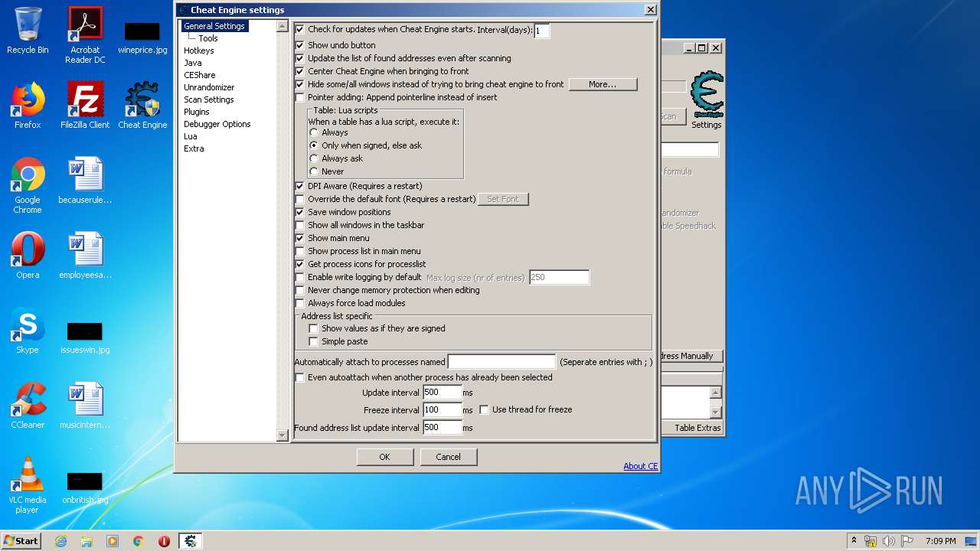Launch Opera from the desktop

coord(28,256)
